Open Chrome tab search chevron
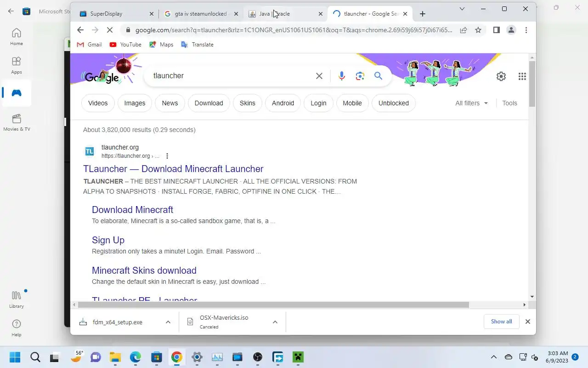This screenshot has height=368, width=588. click(462, 9)
